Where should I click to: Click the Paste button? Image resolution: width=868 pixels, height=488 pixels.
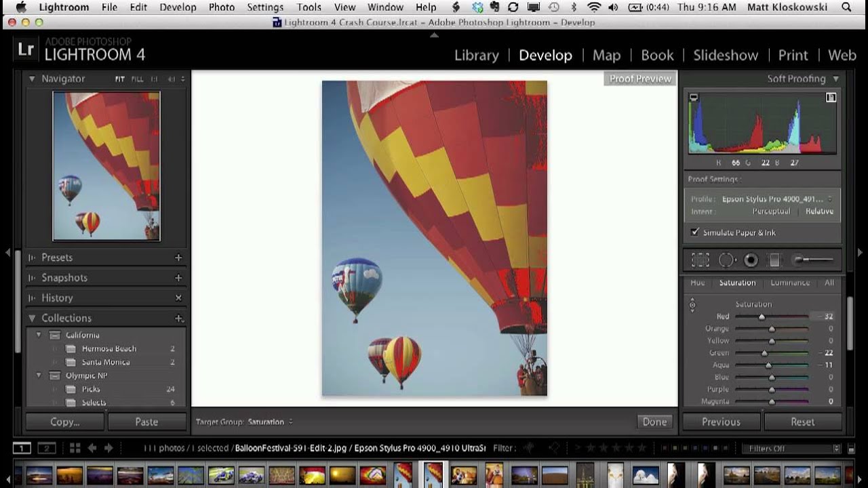(146, 422)
